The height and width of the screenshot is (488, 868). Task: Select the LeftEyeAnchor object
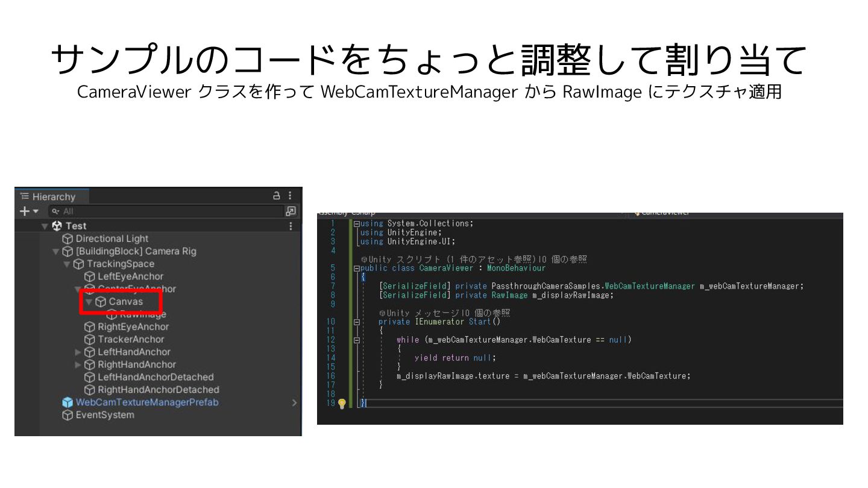[130, 277]
